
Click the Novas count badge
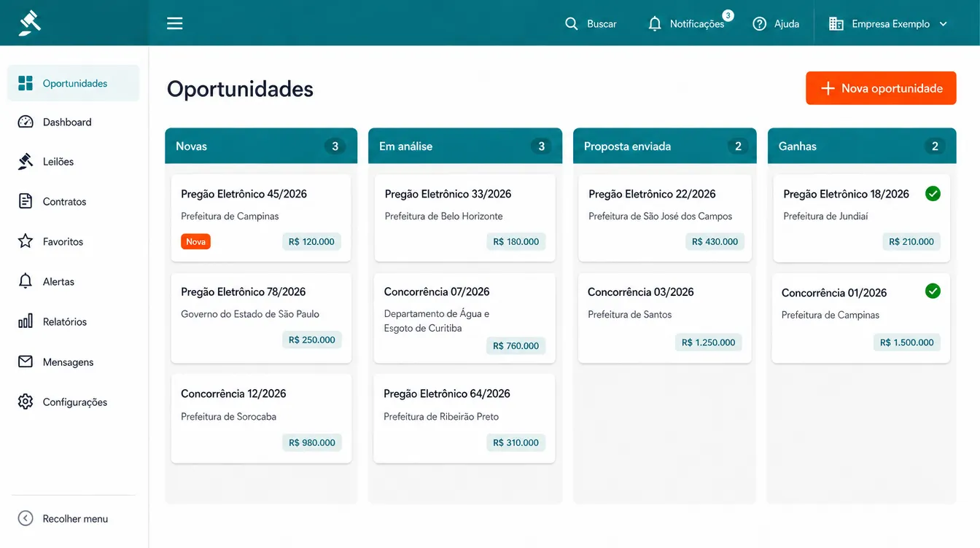[x=335, y=146]
